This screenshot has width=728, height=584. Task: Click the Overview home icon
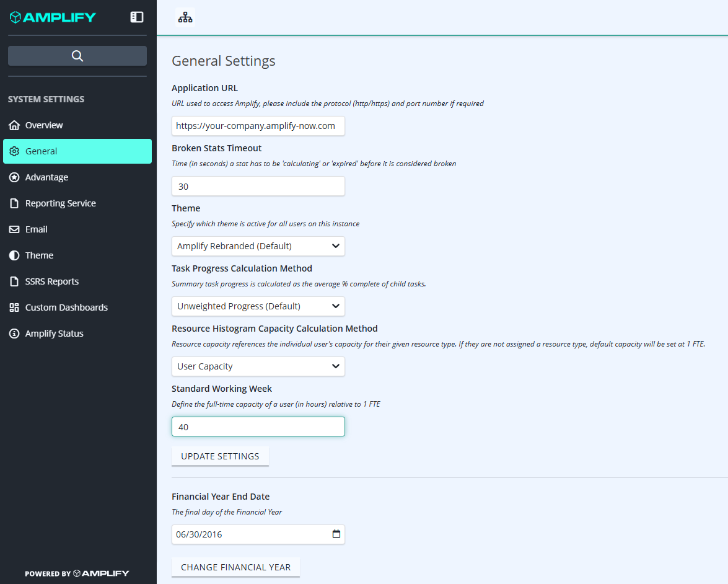click(14, 125)
